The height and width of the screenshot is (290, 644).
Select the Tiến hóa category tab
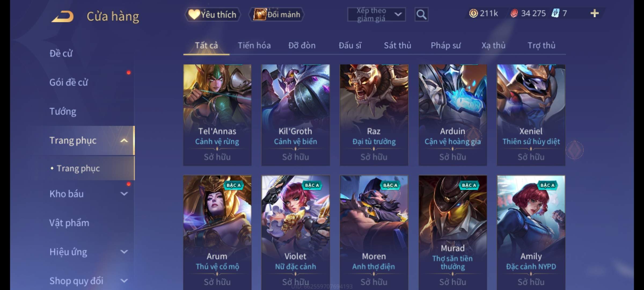pos(254,45)
